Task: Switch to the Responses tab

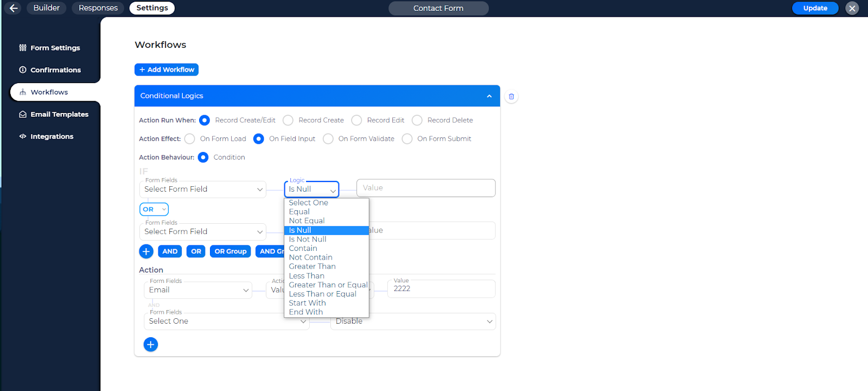Action: [98, 8]
